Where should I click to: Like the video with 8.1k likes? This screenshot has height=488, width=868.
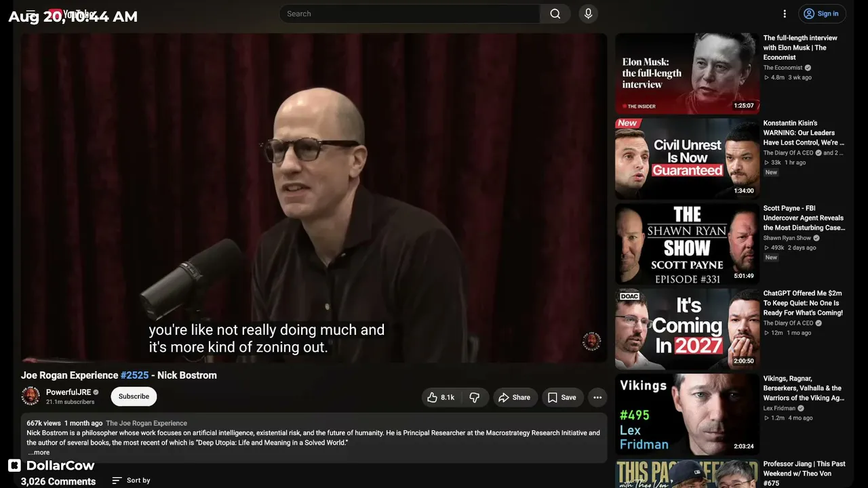coord(441,397)
